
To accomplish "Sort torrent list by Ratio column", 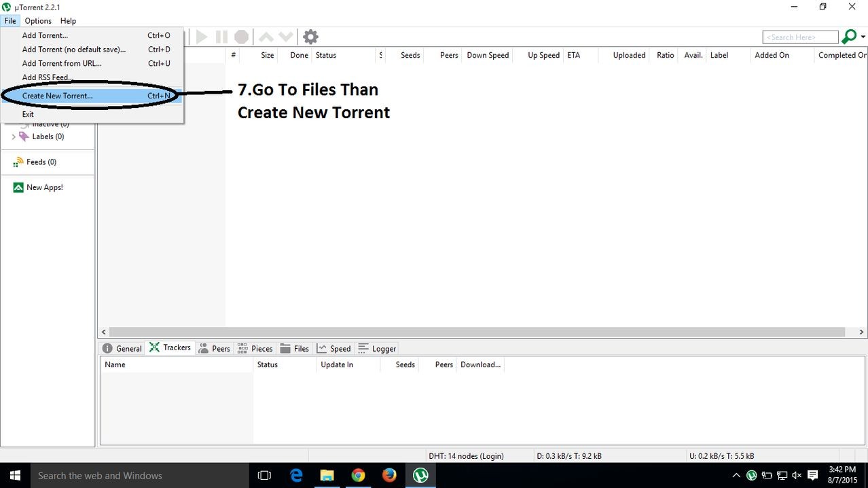I will (664, 55).
